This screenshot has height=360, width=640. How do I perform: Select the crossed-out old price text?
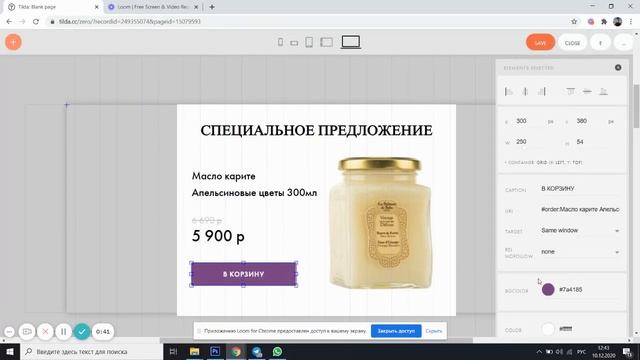207,220
